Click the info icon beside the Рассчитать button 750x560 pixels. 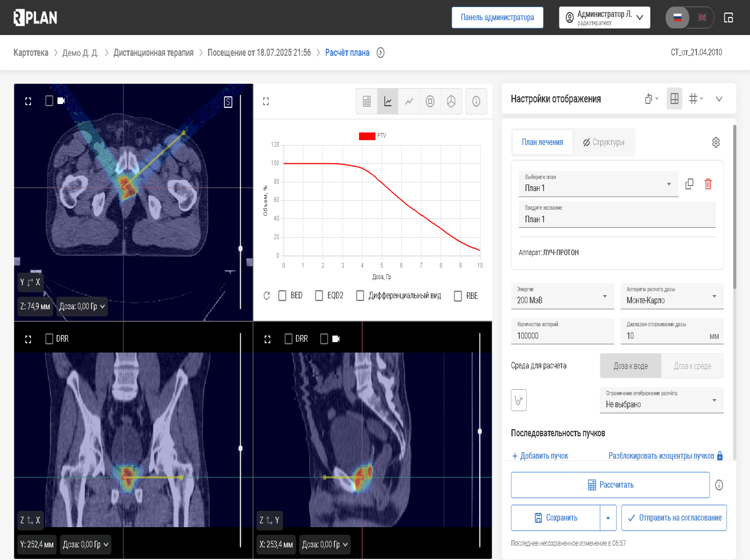719,485
